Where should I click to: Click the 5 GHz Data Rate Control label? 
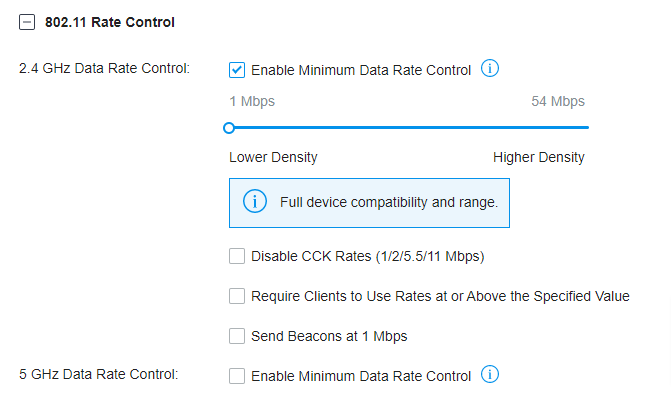(98, 376)
